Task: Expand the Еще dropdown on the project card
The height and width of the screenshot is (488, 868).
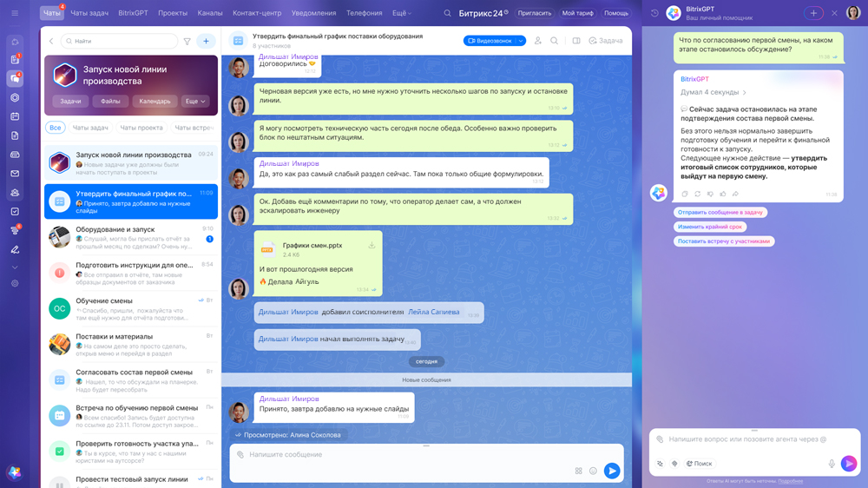Action: coord(195,102)
